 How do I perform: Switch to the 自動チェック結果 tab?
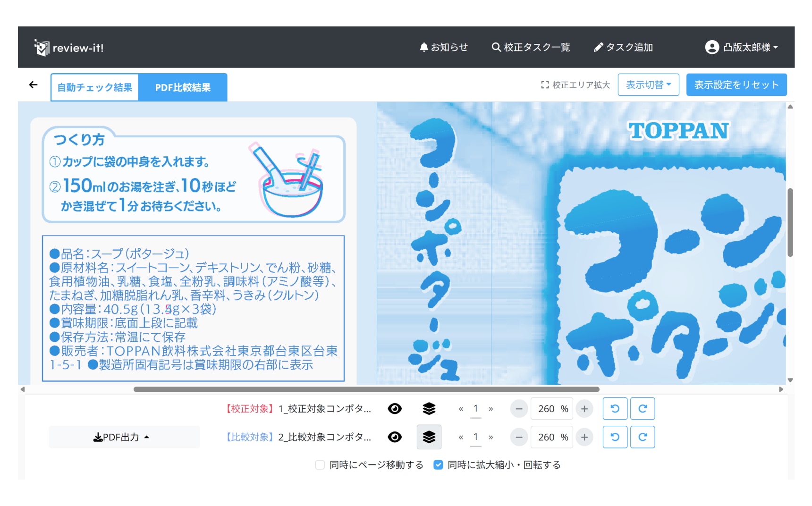coord(95,87)
